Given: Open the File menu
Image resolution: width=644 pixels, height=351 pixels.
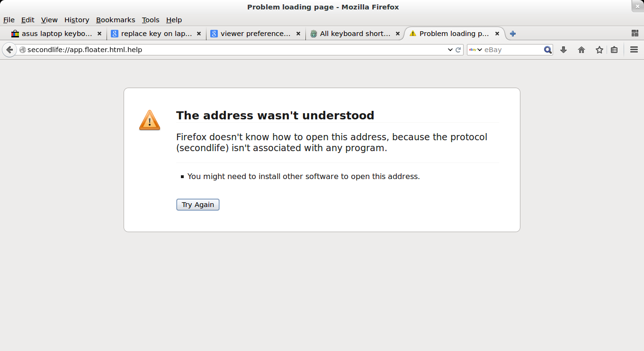Looking at the screenshot, I should tap(9, 20).
